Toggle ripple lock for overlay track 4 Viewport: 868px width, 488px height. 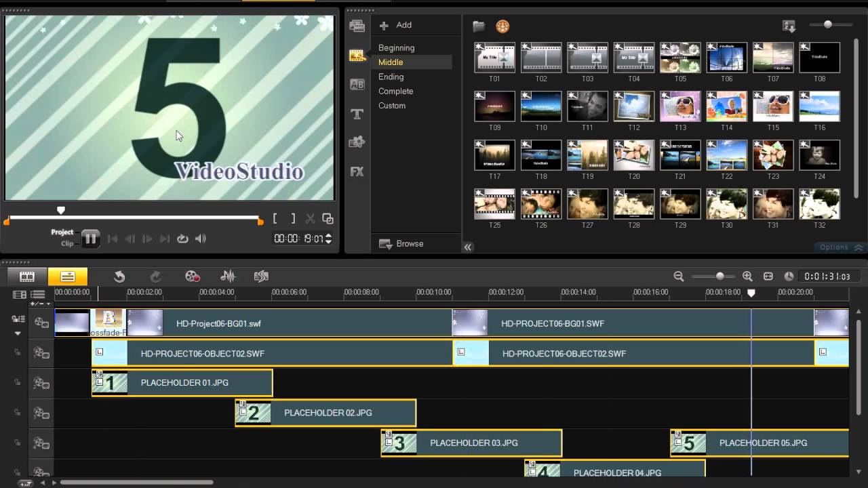pyautogui.click(x=18, y=443)
